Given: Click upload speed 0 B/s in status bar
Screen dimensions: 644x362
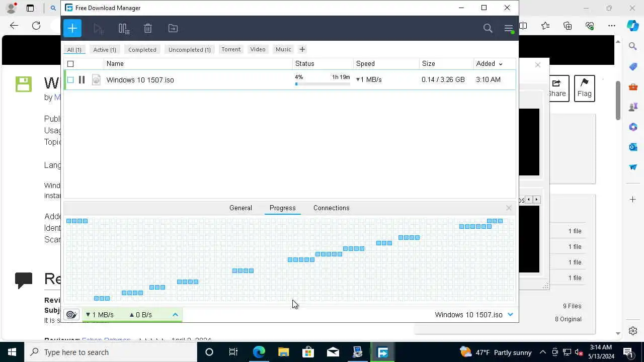Looking at the screenshot, I should tap(140, 315).
